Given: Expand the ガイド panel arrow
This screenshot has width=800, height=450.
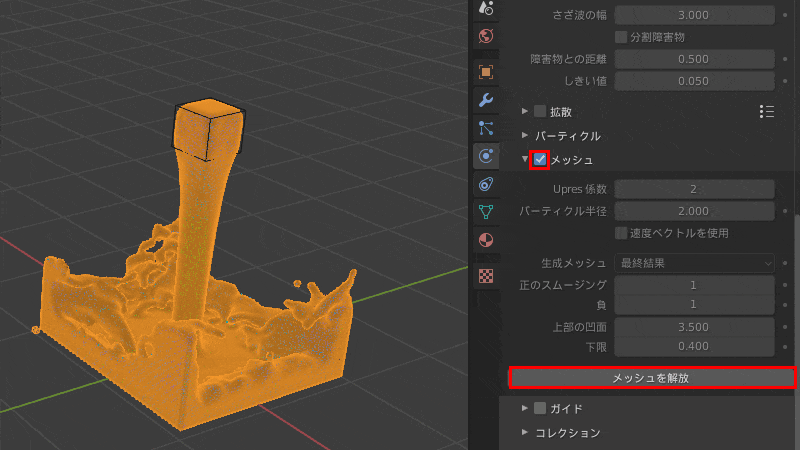Looking at the screenshot, I should pyautogui.click(x=524, y=408).
